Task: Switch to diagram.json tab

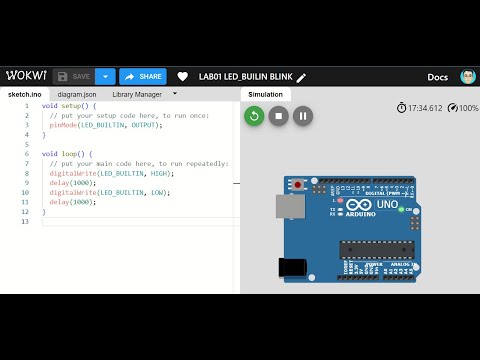Action: point(77,94)
